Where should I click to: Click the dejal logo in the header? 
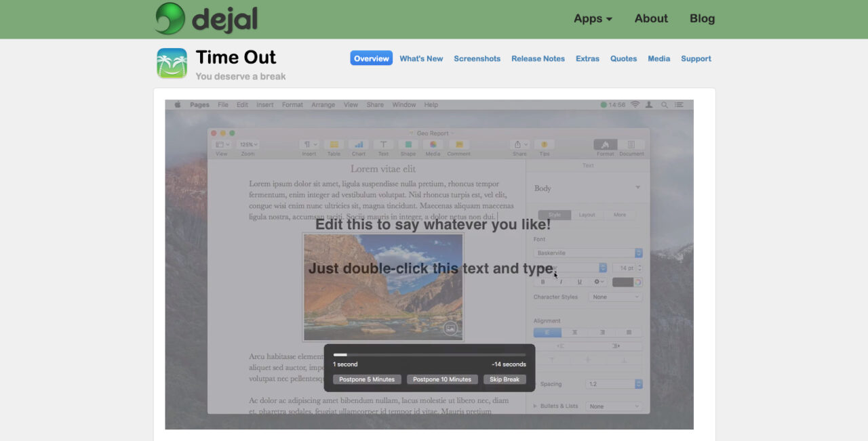[206, 18]
